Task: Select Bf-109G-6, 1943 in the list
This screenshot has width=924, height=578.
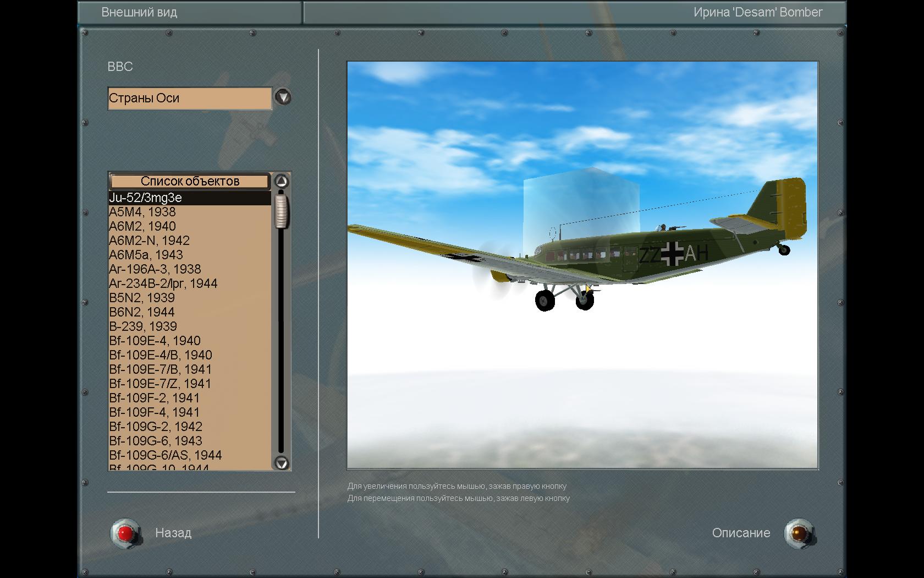Action: click(x=190, y=441)
